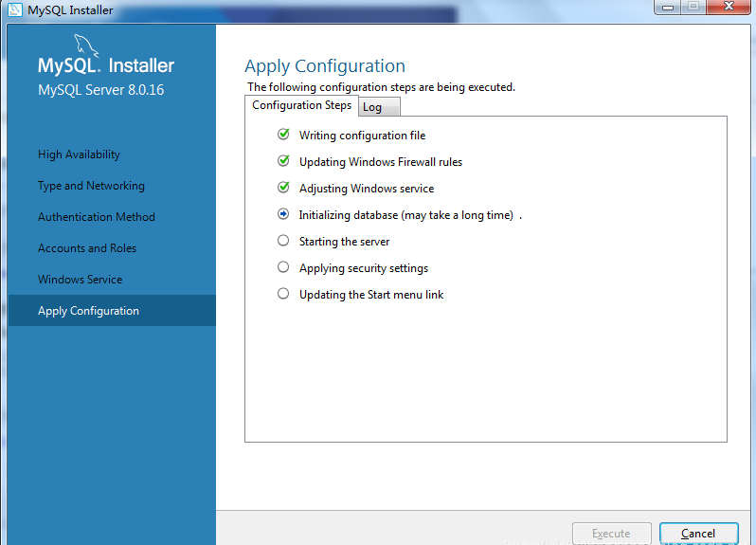The image size is (756, 545).
Task: Click status circle beside Starting the server
Action: (283, 240)
